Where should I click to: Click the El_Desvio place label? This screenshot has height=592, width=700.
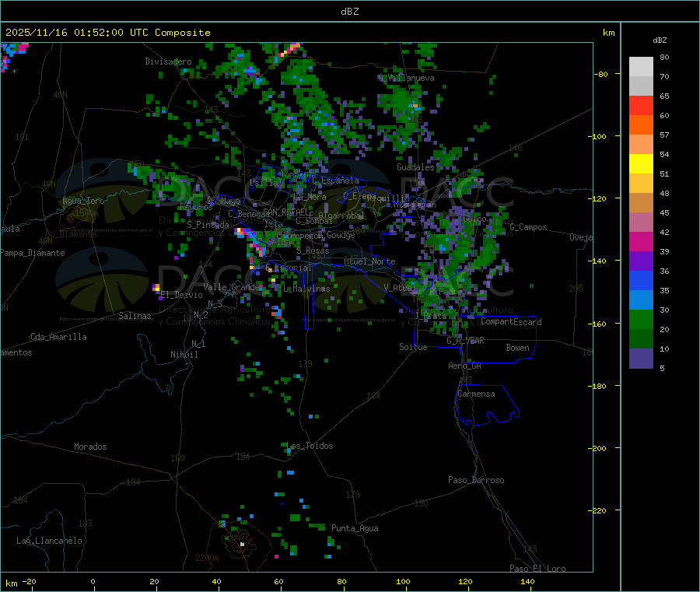(181, 295)
